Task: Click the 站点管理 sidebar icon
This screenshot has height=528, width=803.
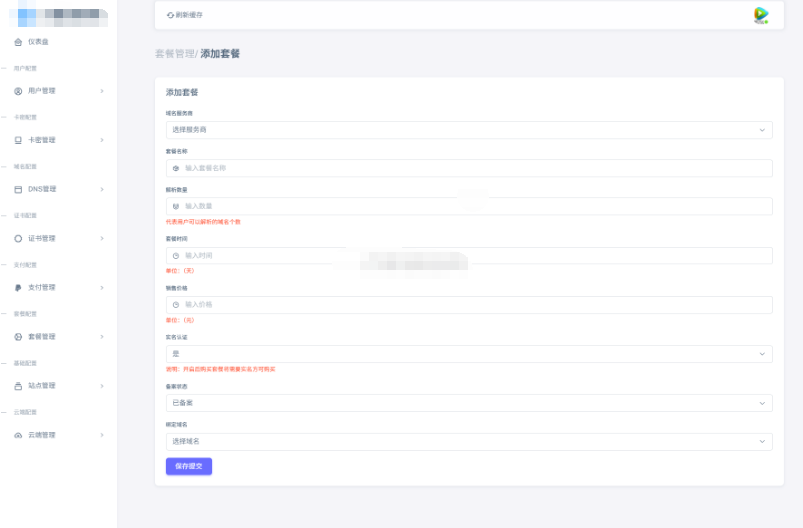Action: click(x=18, y=386)
